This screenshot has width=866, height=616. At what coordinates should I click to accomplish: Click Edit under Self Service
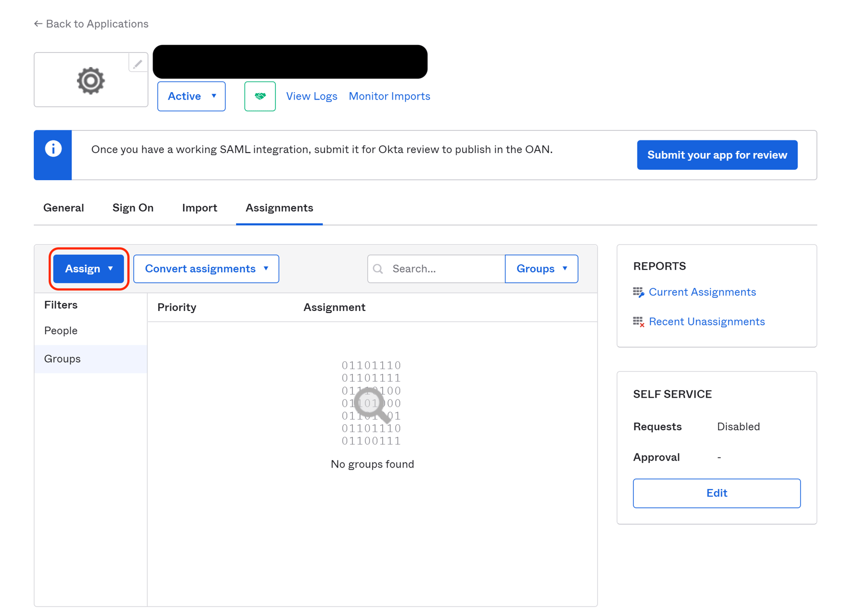click(716, 493)
